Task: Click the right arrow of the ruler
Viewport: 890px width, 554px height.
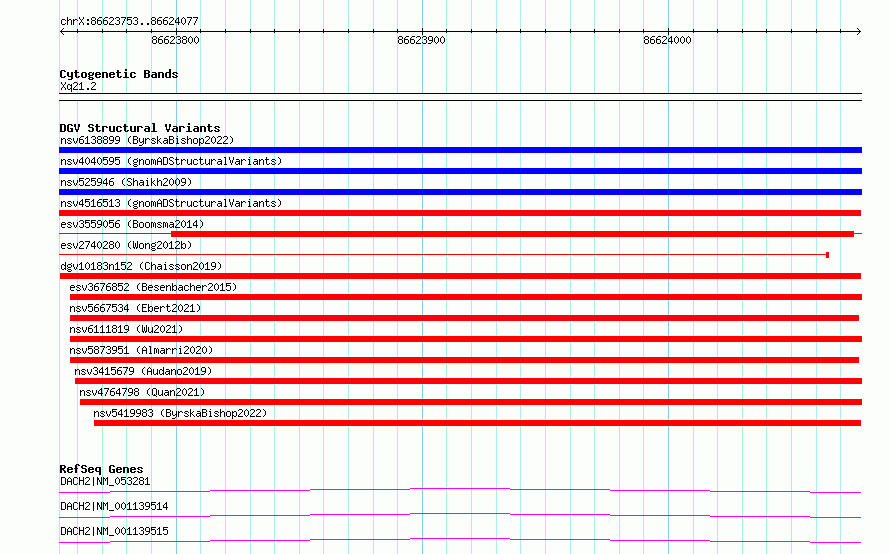Action: (859, 31)
